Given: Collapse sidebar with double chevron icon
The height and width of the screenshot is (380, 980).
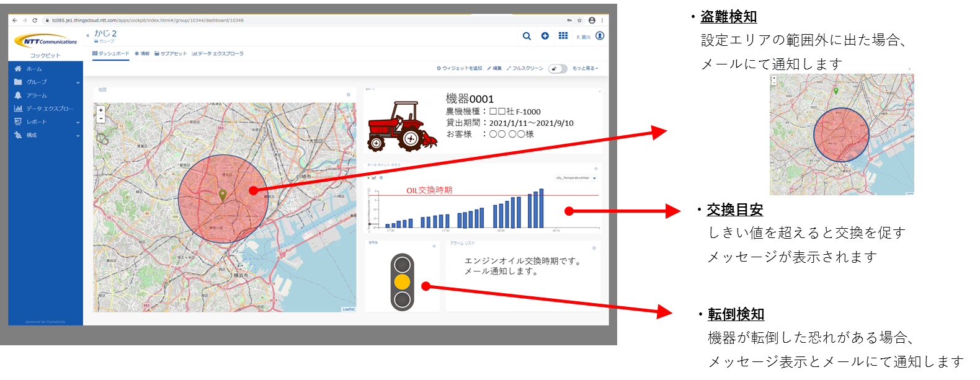Looking at the screenshot, I should coord(87,35).
